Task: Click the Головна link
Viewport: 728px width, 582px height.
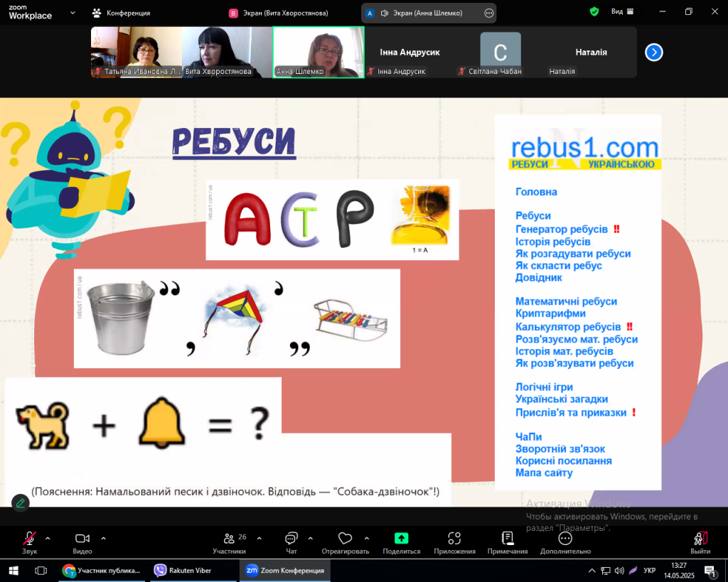Action: (536, 192)
